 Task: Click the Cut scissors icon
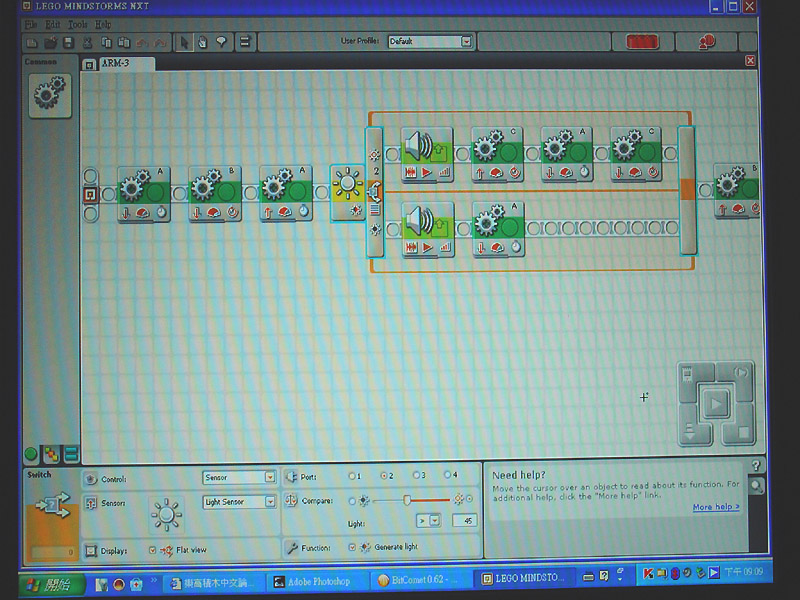[87, 43]
